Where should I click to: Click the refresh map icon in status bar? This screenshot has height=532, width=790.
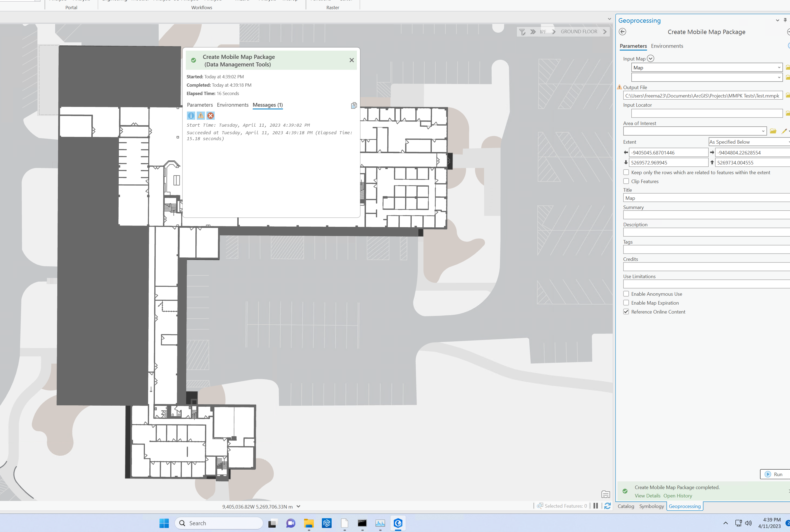607,506
